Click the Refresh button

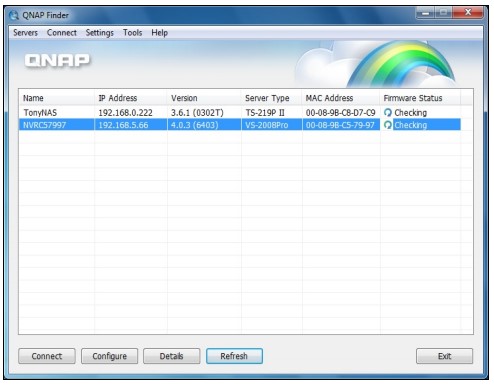(x=234, y=356)
